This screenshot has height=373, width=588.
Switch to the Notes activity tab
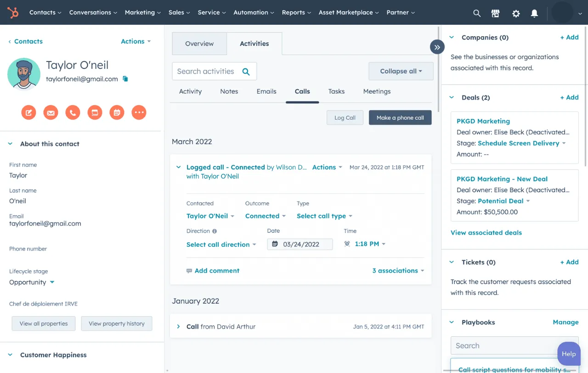(229, 91)
